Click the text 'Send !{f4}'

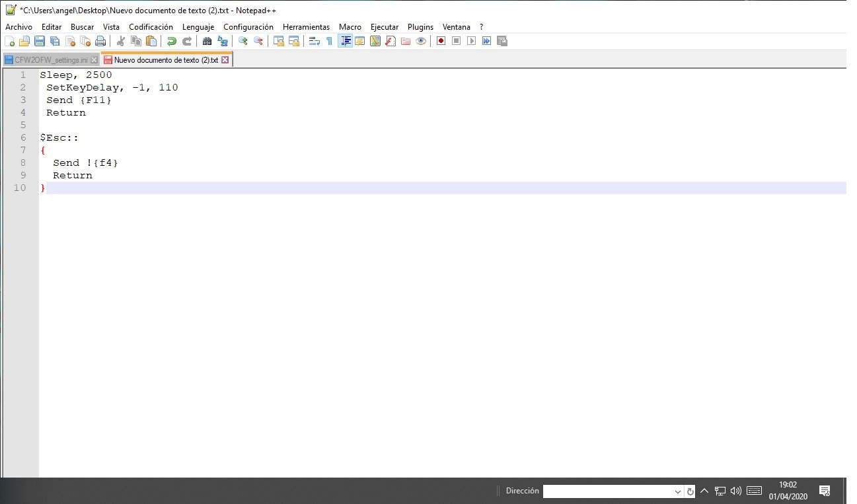[x=86, y=162]
